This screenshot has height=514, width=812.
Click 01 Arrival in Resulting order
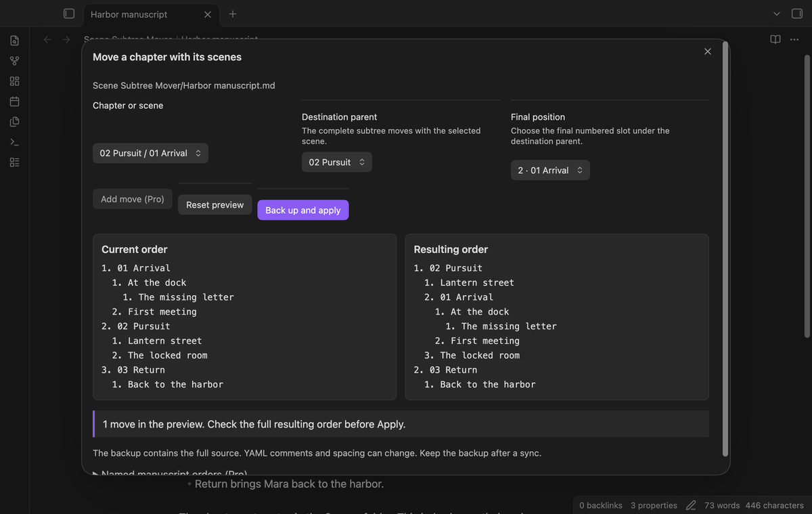tap(467, 298)
